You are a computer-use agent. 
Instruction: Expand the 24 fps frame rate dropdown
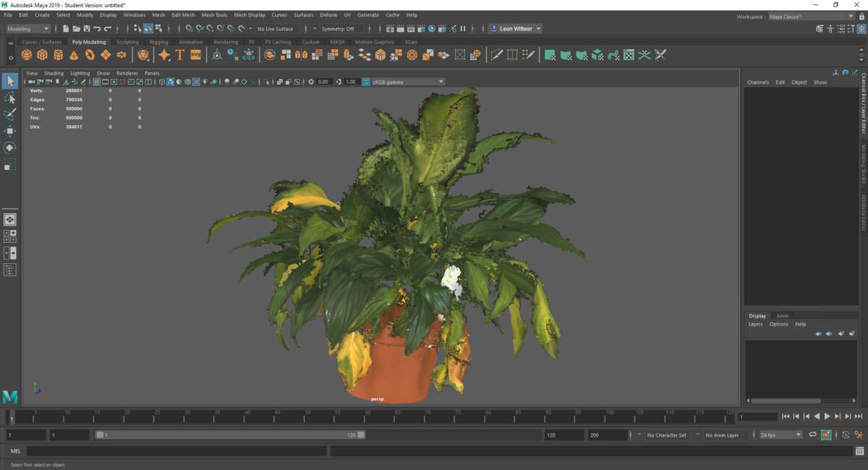(x=778, y=435)
